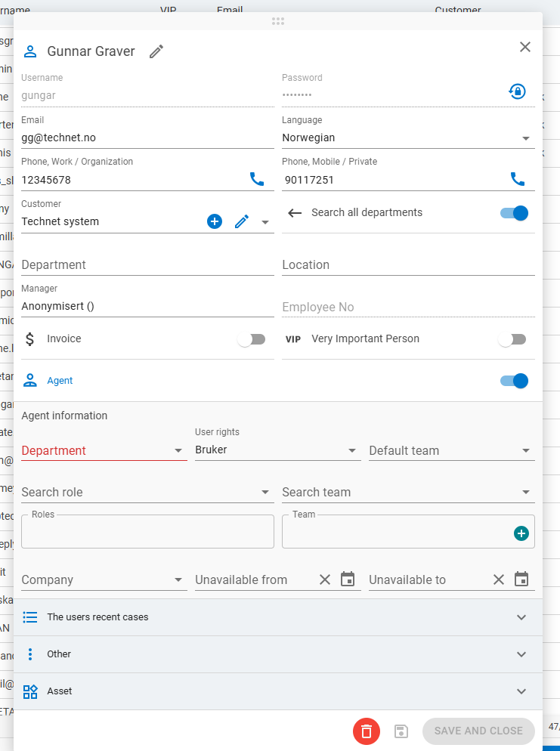
Task: Open the Unavailable from calendar picker
Action: (348, 579)
